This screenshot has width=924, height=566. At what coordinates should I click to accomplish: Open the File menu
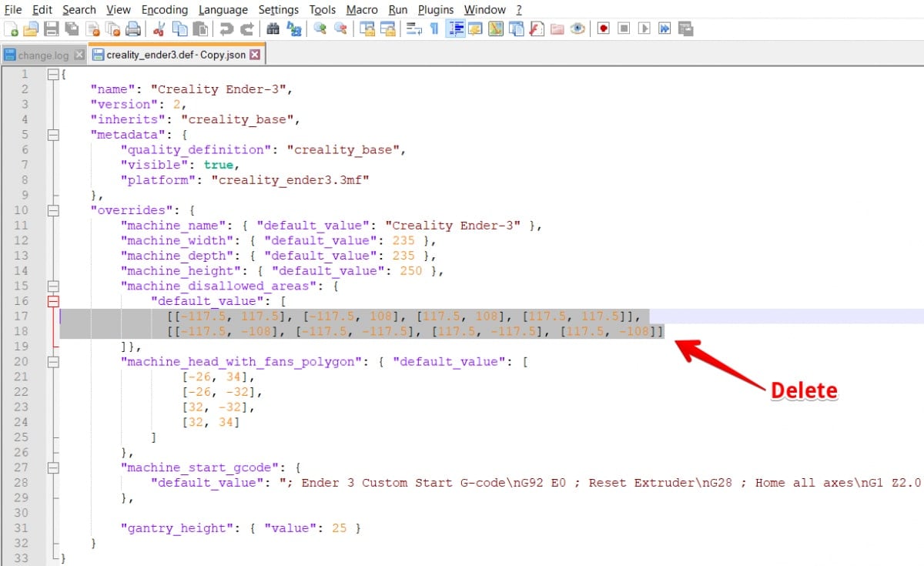[13, 10]
